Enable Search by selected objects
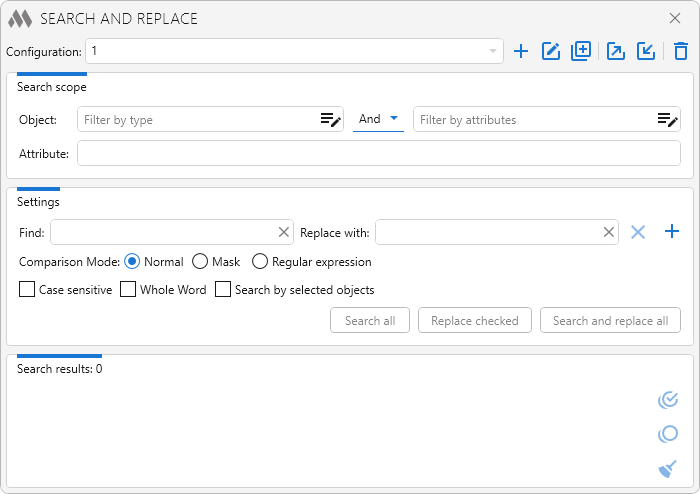 point(223,290)
